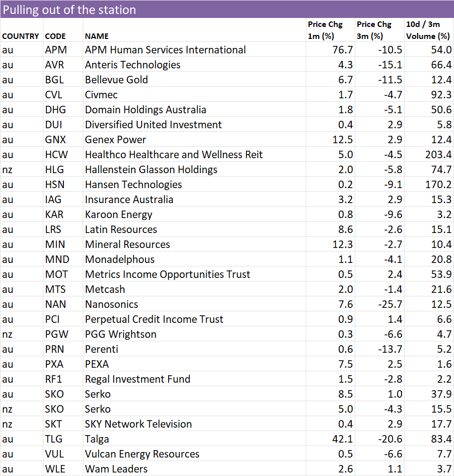
Task: Click the 42.1 value in the Talga row
Action: pos(342,439)
